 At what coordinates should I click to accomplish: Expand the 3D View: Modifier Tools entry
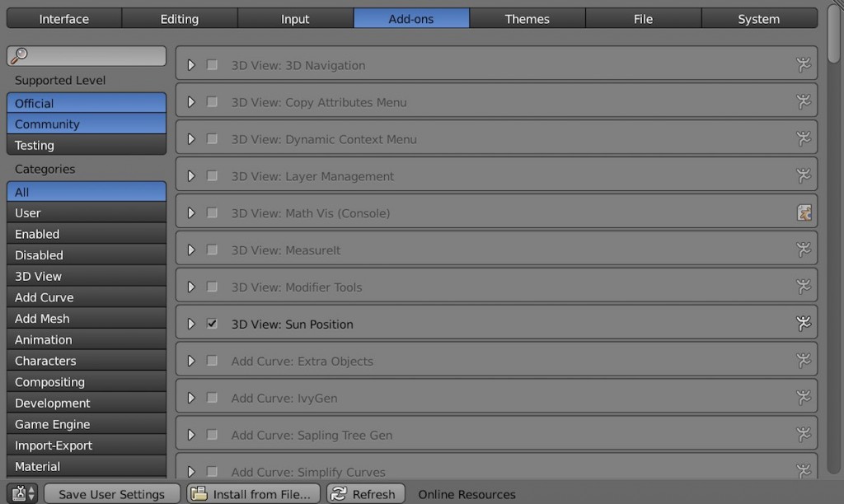tap(191, 287)
